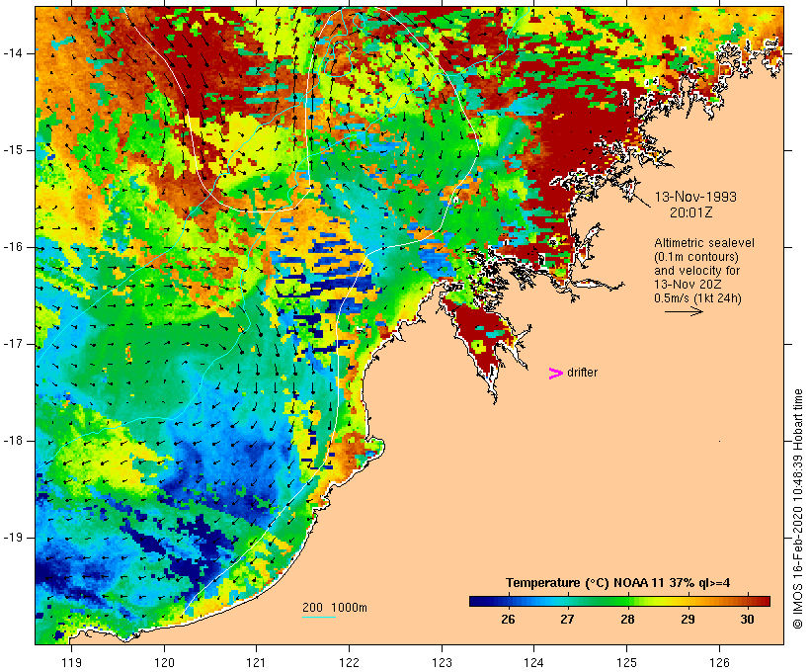
Task: Click the velocity scale reference arrow
Action: pyautogui.click(x=684, y=311)
